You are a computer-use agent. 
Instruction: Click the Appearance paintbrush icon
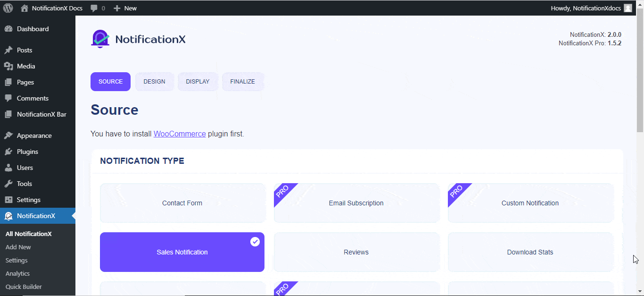click(8, 135)
